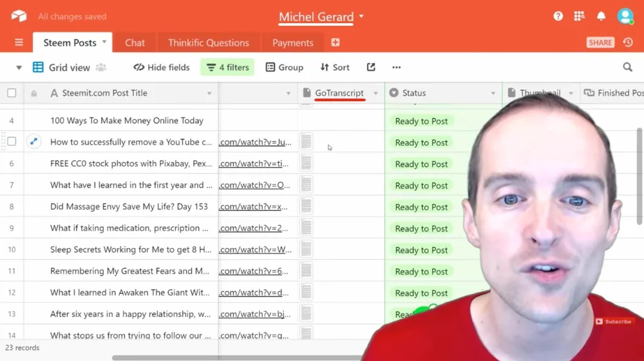Open the notifications bell
This screenshot has height=361, width=644.
coord(601,17)
